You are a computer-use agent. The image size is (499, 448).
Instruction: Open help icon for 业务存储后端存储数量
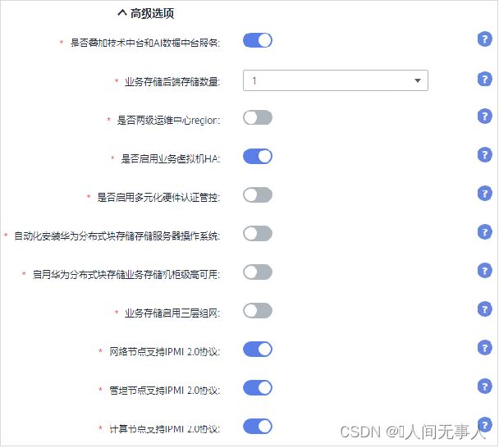pyautogui.click(x=485, y=79)
